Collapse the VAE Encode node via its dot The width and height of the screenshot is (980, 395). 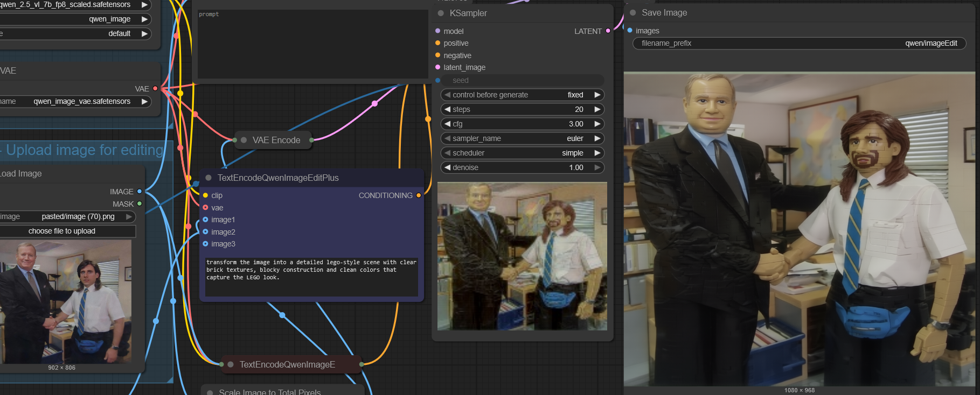pos(244,140)
